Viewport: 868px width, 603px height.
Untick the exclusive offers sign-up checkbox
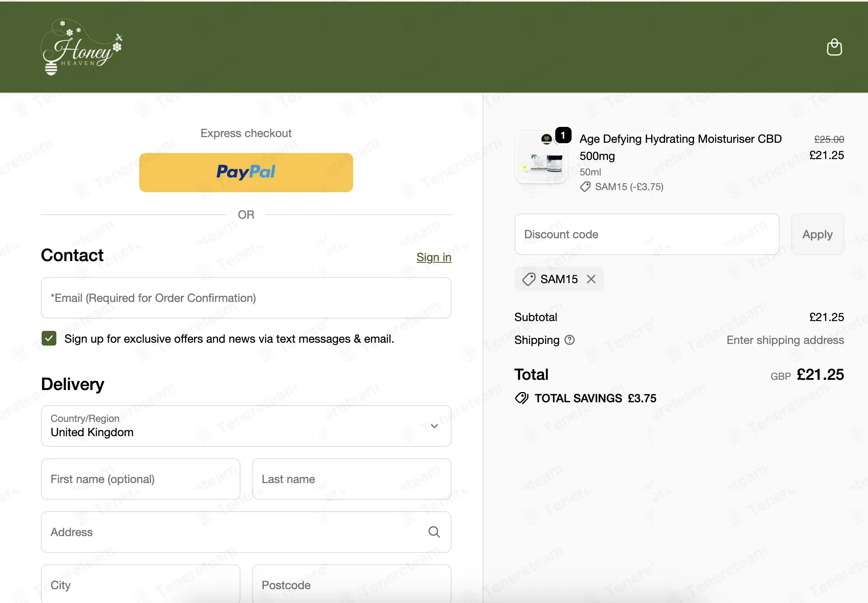pyautogui.click(x=49, y=338)
